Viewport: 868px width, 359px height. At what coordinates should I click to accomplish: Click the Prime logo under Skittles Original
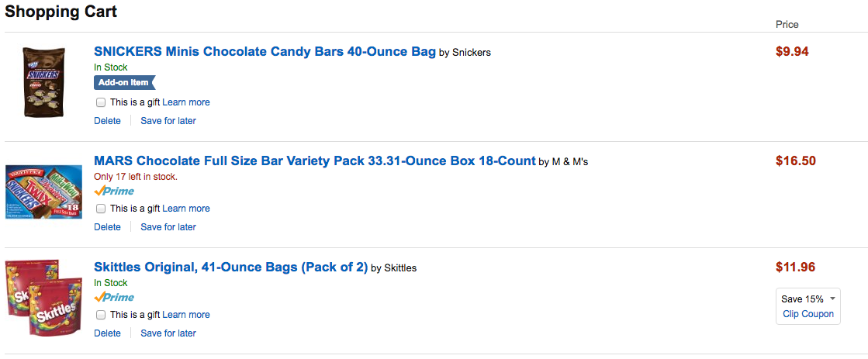pyautogui.click(x=114, y=297)
